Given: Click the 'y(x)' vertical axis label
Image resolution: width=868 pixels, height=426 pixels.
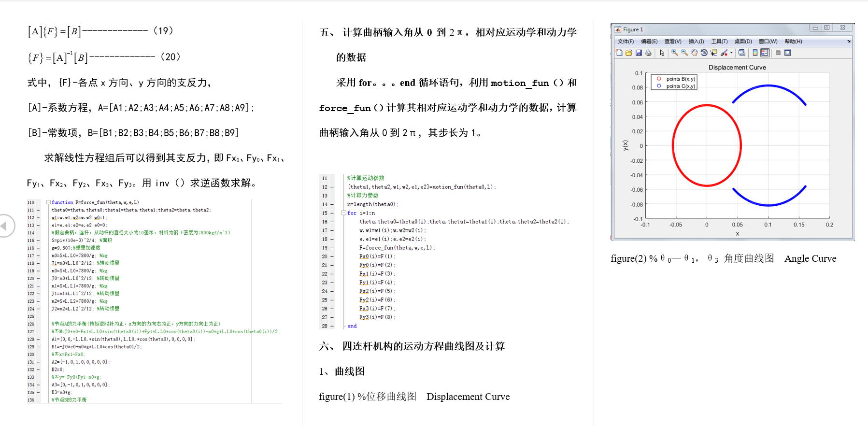Looking at the screenshot, I should coord(625,145).
